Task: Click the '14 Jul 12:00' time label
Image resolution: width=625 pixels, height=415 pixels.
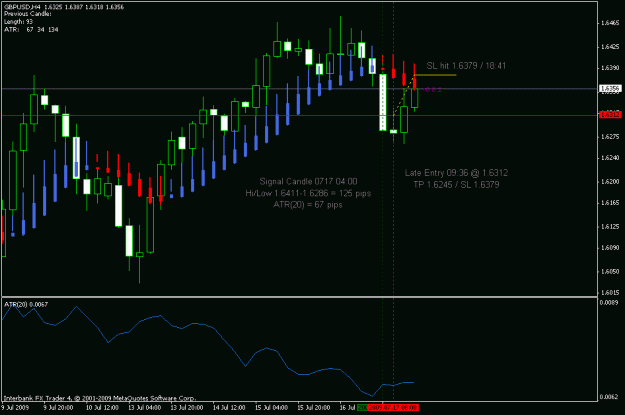Action: 229,407
